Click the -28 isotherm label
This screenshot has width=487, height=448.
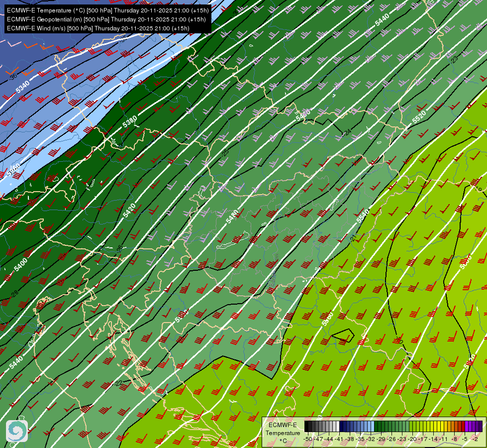pos(14,293)
